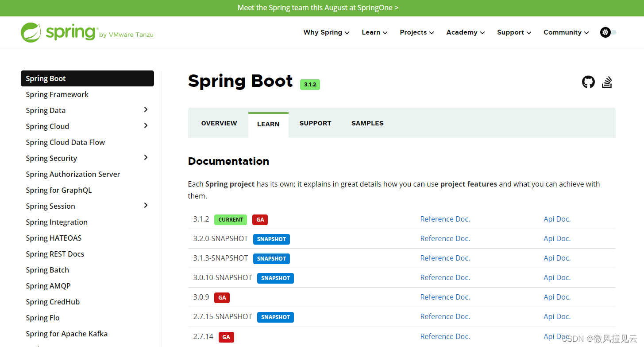This screenshot has width=644, height=347.
Task: Open Spring Security project link
Action: [x=51, y=158]
